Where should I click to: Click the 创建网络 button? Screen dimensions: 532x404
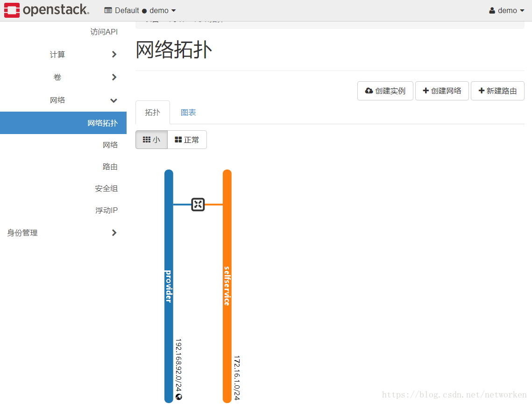coord(442,91)
